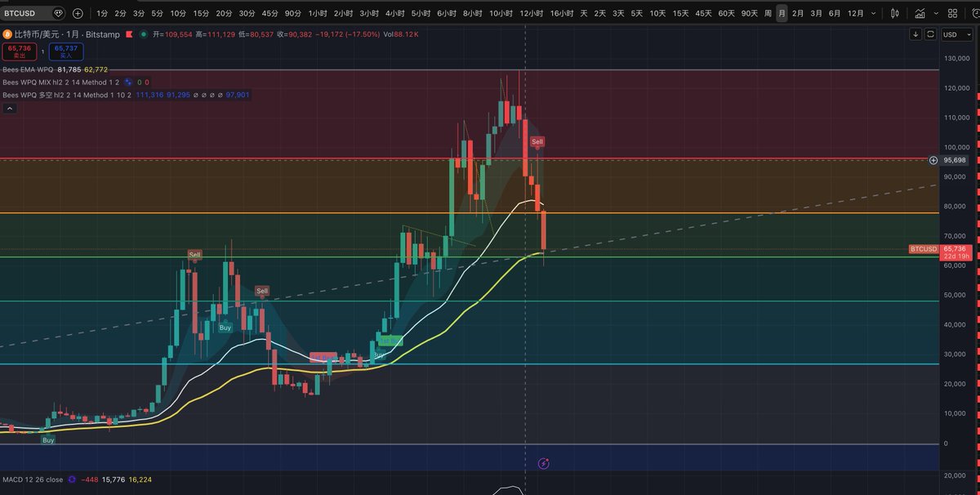Click the blue dots icon in Bees WPQ MIX row
Viewport: 980px width, 495px height.
[x=128, y=82]
